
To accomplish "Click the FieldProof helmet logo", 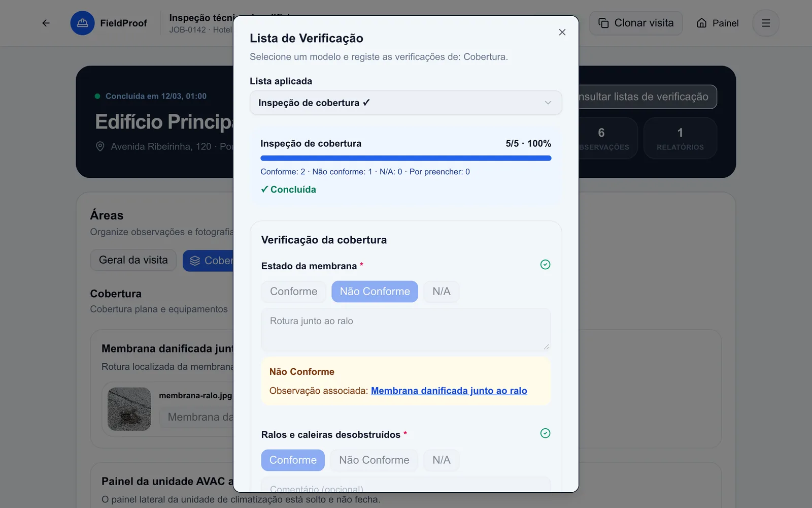I will [82, 23].
